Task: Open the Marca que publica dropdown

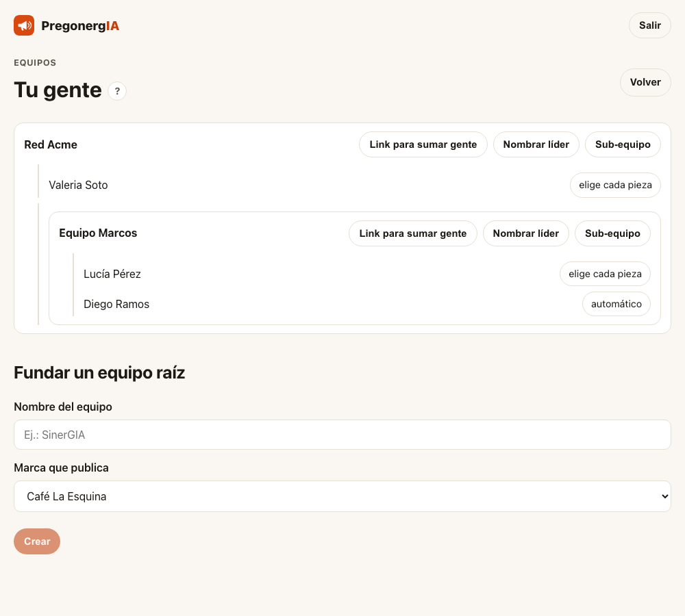Action: 342,496
